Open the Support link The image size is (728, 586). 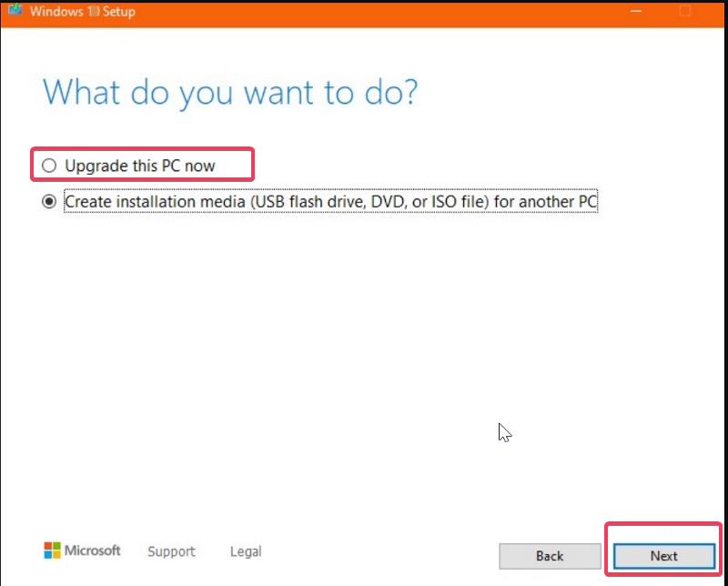(171, 551)
